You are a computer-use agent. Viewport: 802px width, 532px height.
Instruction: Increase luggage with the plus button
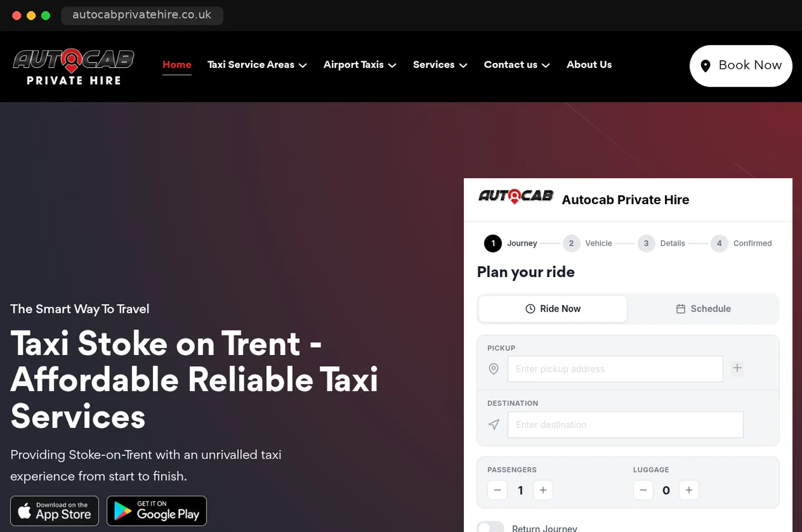(689, 490)
